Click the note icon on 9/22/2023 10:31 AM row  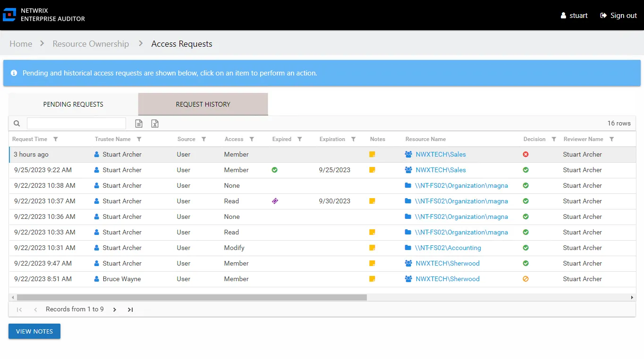click(x=372, y=248)
